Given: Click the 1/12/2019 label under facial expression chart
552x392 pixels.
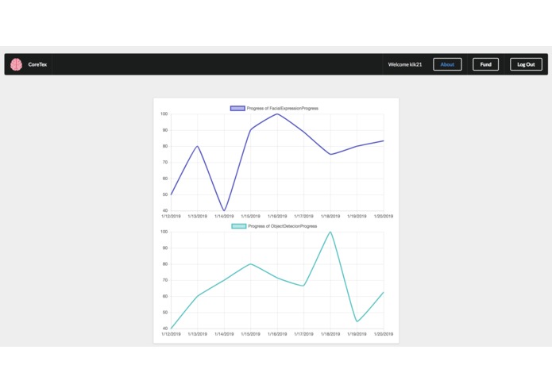Looking at the screenshot, I should click(171, 216).
